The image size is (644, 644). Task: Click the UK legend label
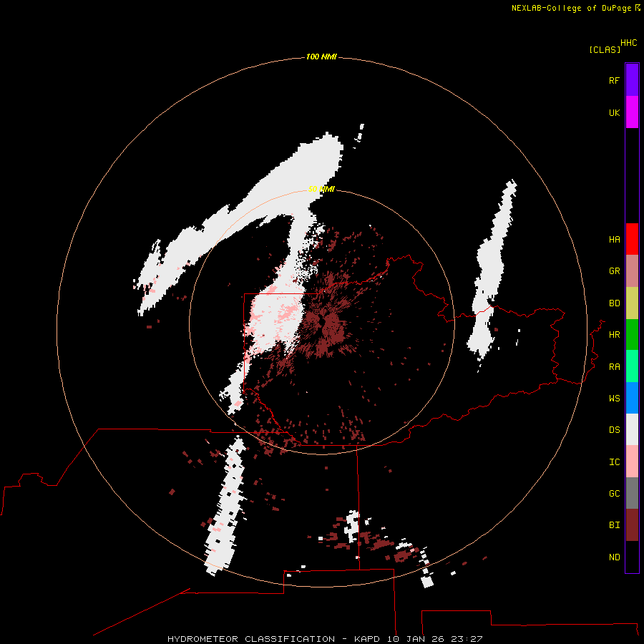coord(614,112)
